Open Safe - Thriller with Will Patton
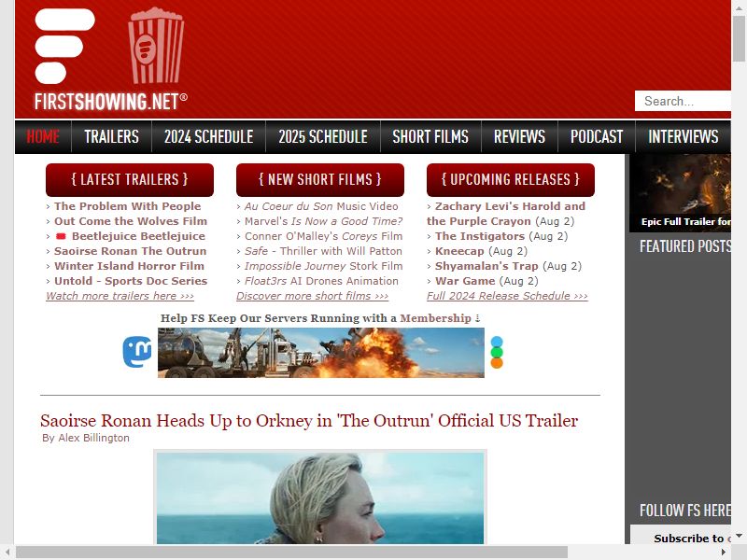This screenshot has height=560, width=747. click(323, 251)
